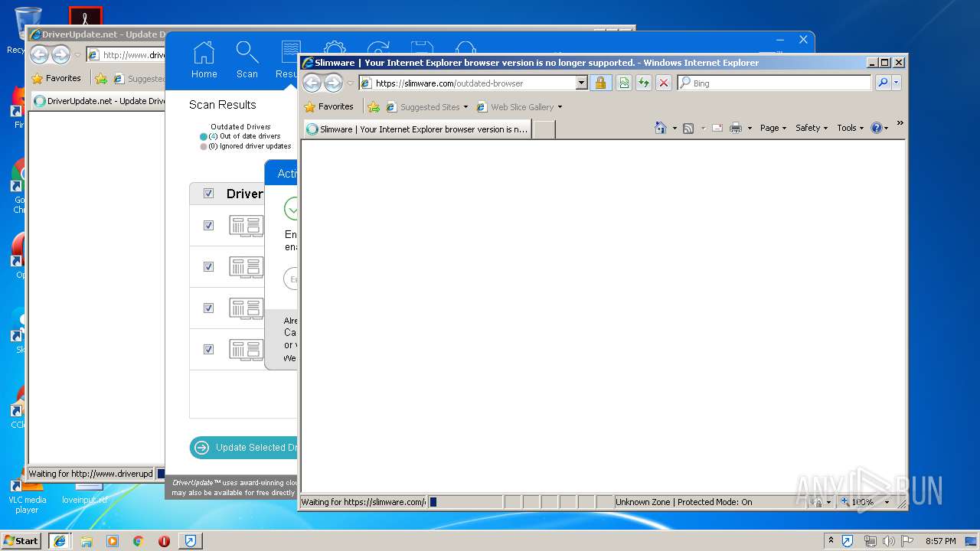Click red Stop loading icon
This screenshot has width=980, height=551.
click(664, 83)
